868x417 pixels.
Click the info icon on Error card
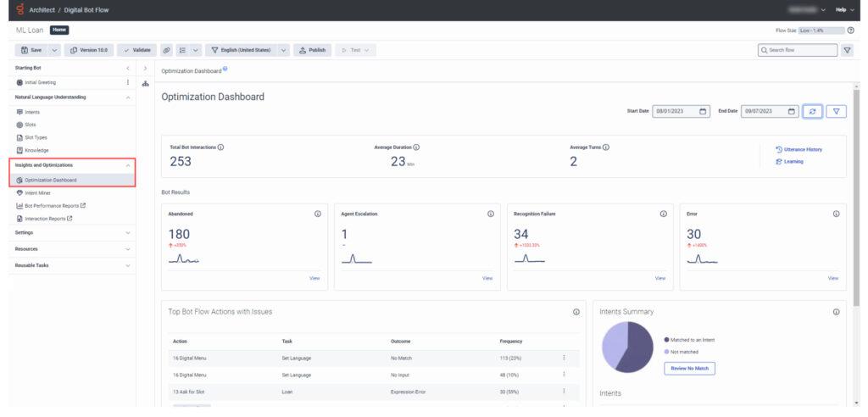coord(836,214)
